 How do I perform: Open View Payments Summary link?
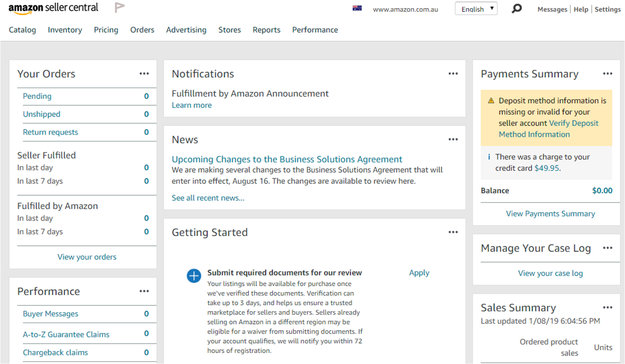550,214
